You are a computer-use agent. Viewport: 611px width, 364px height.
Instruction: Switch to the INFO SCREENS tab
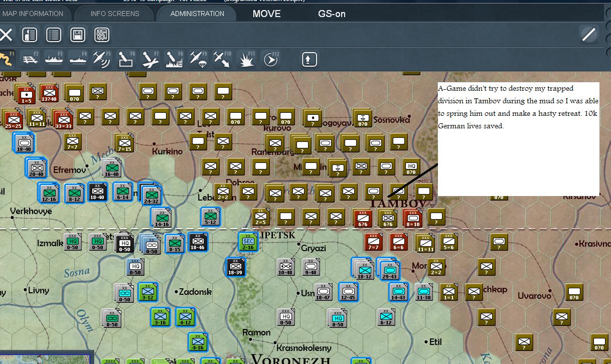pos(115,14)
